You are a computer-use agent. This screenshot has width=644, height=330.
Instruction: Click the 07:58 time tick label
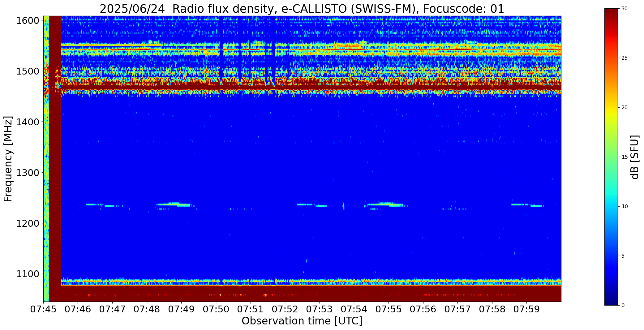pyautogui.click(x=492, y=309)
